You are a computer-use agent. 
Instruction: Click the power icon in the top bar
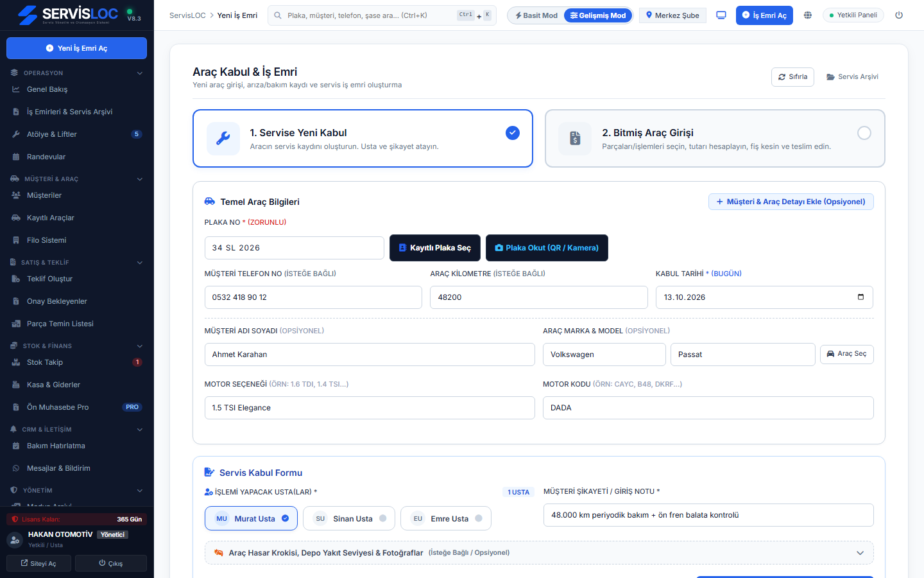[899, 15]
